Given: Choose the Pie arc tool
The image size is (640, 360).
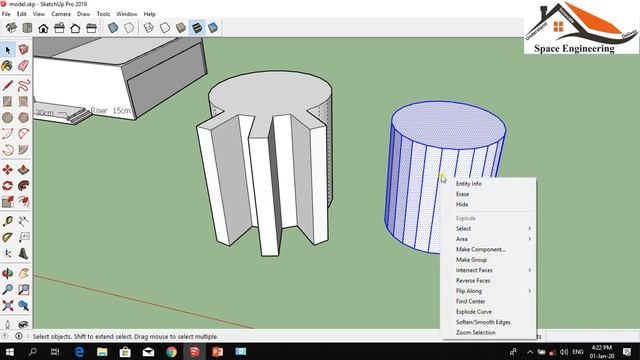Looking at the screenshot, I should pyautogui.click(x=23, y=150).
